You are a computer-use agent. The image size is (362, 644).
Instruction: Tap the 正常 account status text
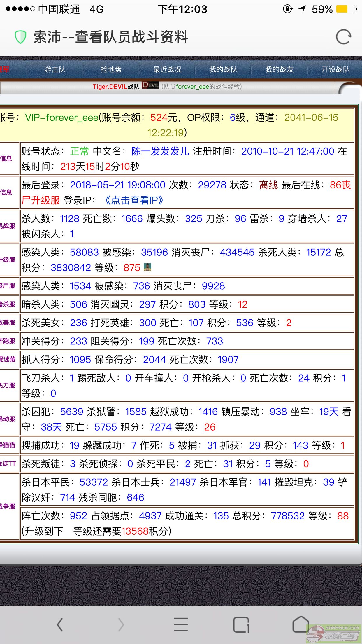point(80,151)
